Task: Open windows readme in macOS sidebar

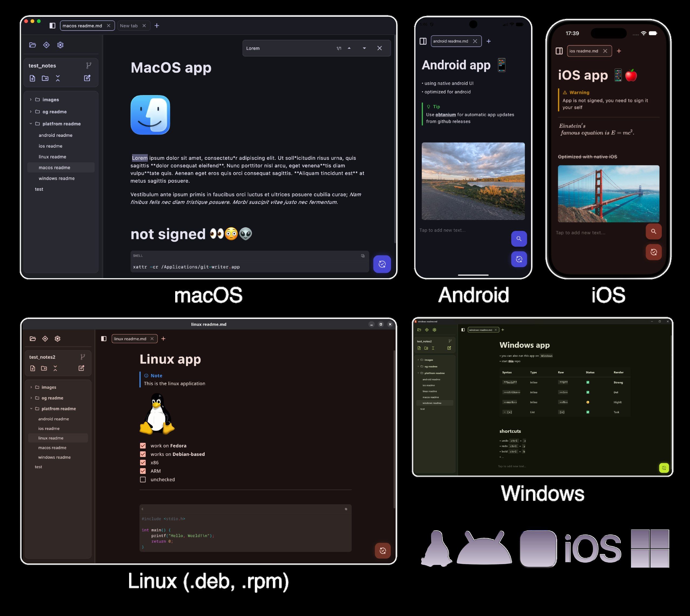Action: (61, 178)
